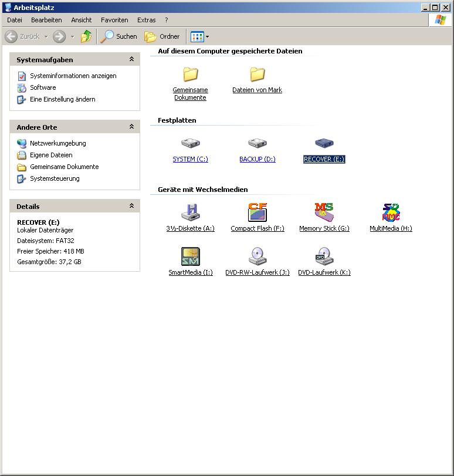Open the Eigene Dateien link

(51, 155)
